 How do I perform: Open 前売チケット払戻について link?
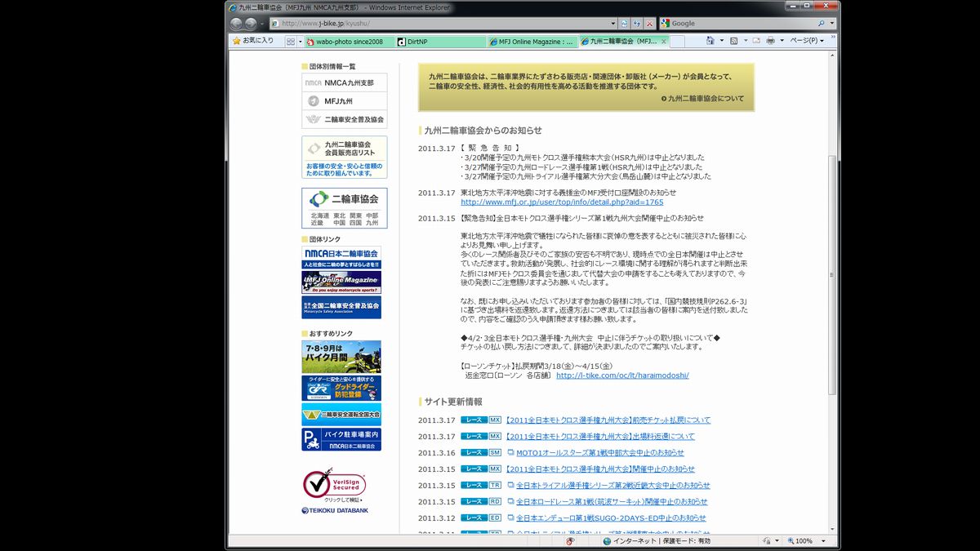pyautogui.click(x=608, y=420)
